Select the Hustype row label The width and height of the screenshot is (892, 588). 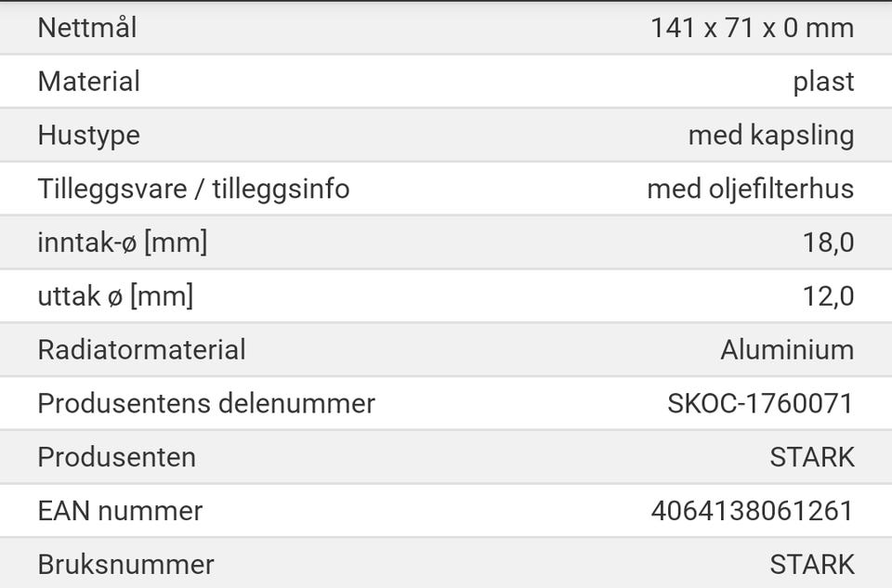pos(89,136)
